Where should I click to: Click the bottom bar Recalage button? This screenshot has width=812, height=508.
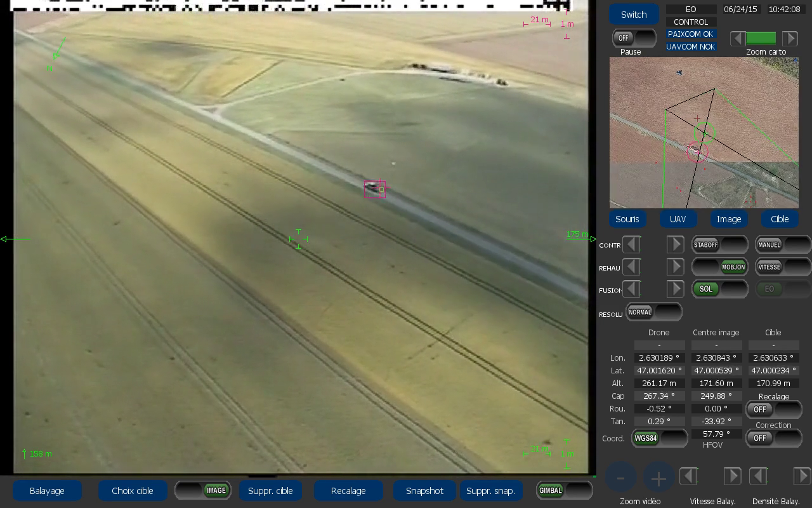(x=348, y=491)
